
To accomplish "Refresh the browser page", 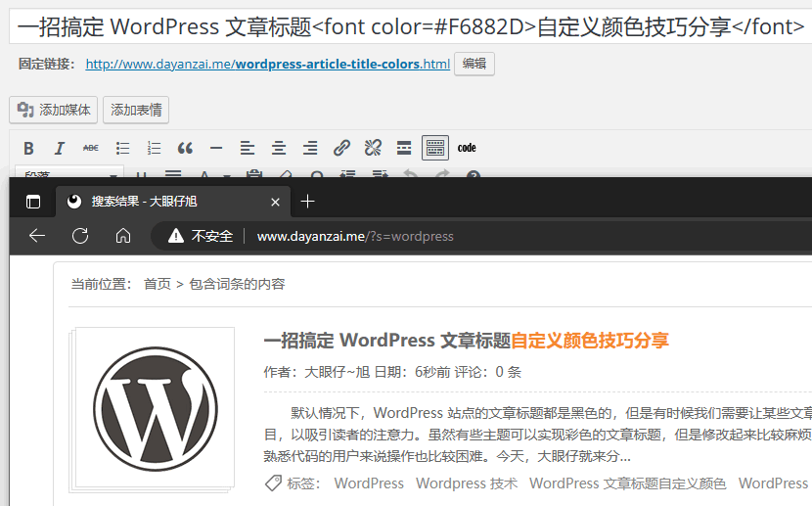I will tap(80, 236).
